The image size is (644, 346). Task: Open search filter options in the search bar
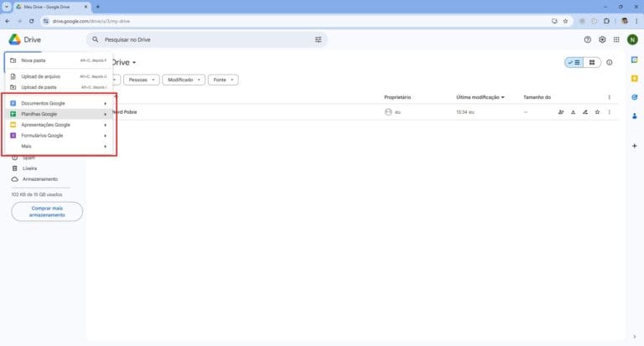point(318,39)
